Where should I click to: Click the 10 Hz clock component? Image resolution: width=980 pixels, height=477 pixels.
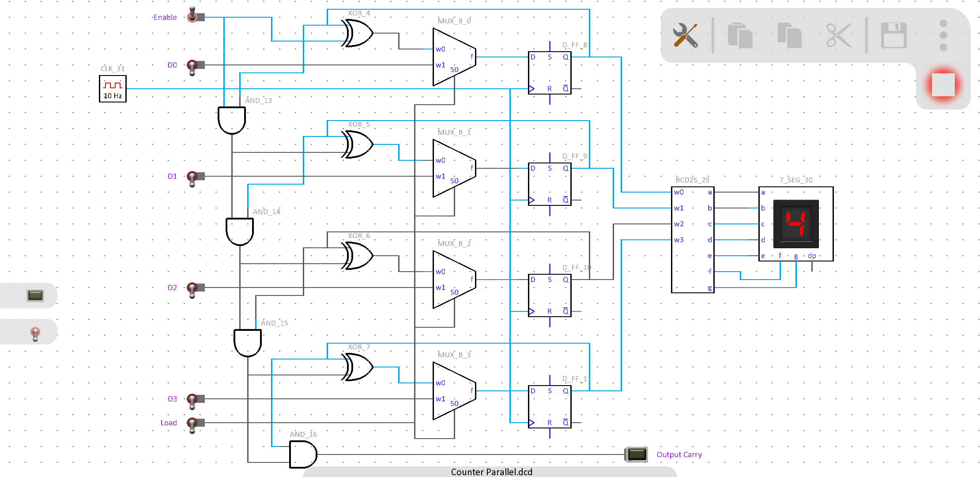point(113,89)
